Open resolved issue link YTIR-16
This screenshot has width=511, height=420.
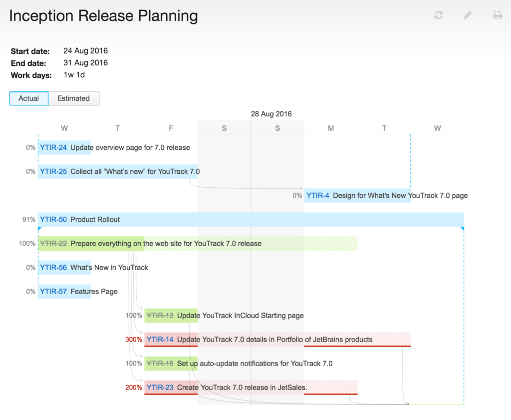(x=160, y=363)
